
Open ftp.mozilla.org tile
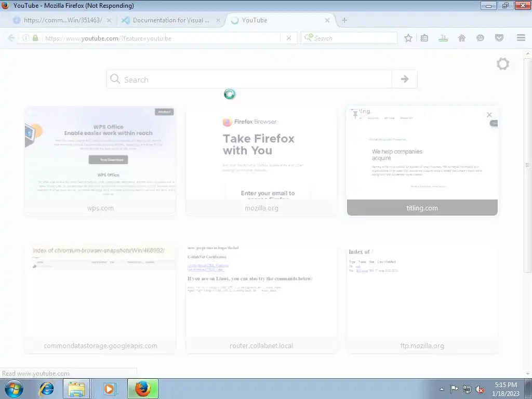coord(422,299)
